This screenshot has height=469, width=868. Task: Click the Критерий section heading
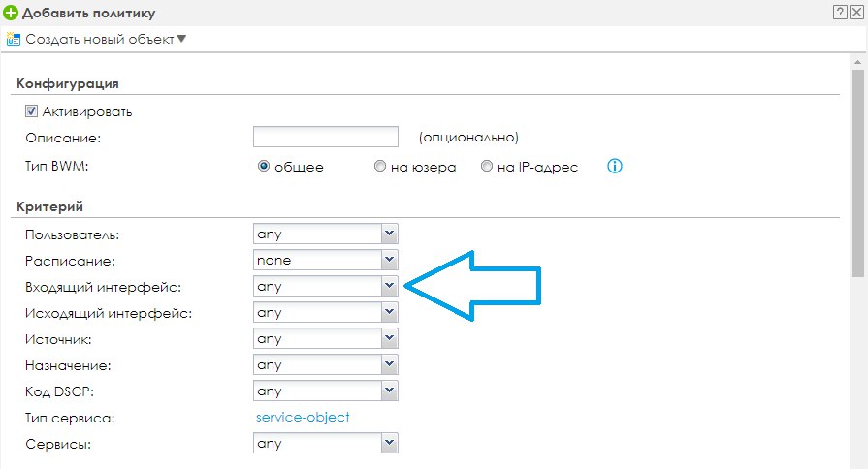[x=49, y=206]
